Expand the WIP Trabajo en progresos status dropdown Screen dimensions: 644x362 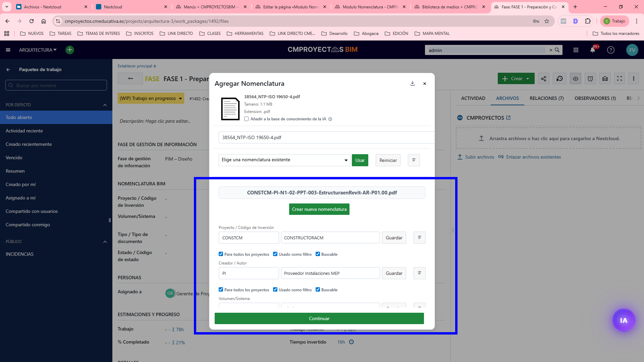151,98
